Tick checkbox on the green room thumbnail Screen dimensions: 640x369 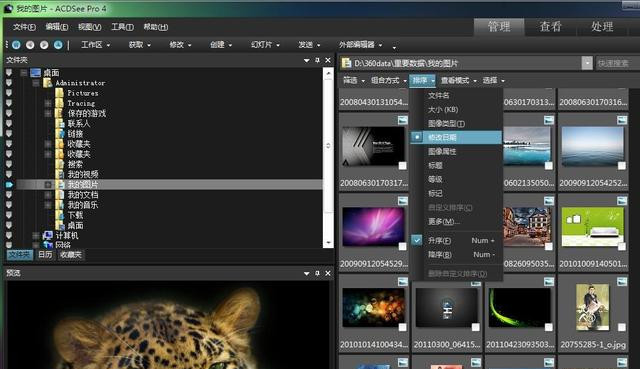tap(621, 247)
